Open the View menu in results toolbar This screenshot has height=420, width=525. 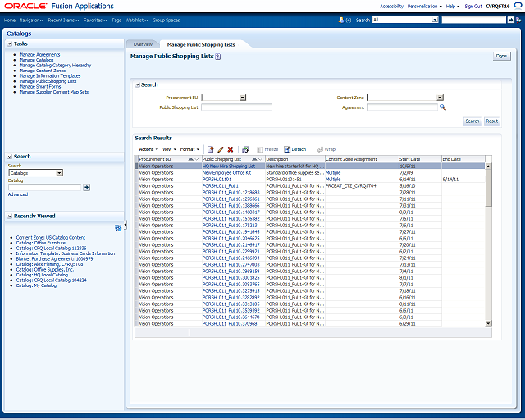[x=169, y=149]
